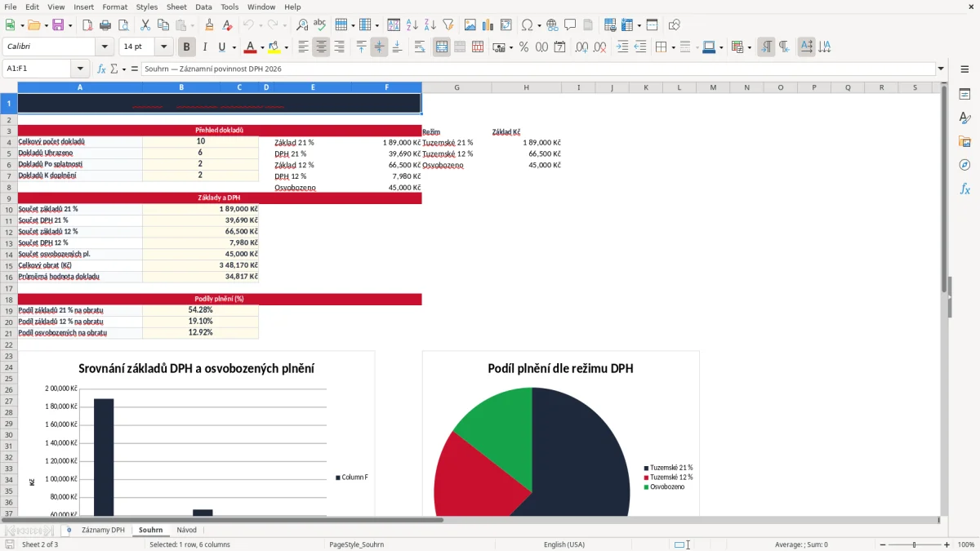Toggle Merge and Center Cells
The image size is (980, 551).
pyautogui.click(x=442, y=47)
